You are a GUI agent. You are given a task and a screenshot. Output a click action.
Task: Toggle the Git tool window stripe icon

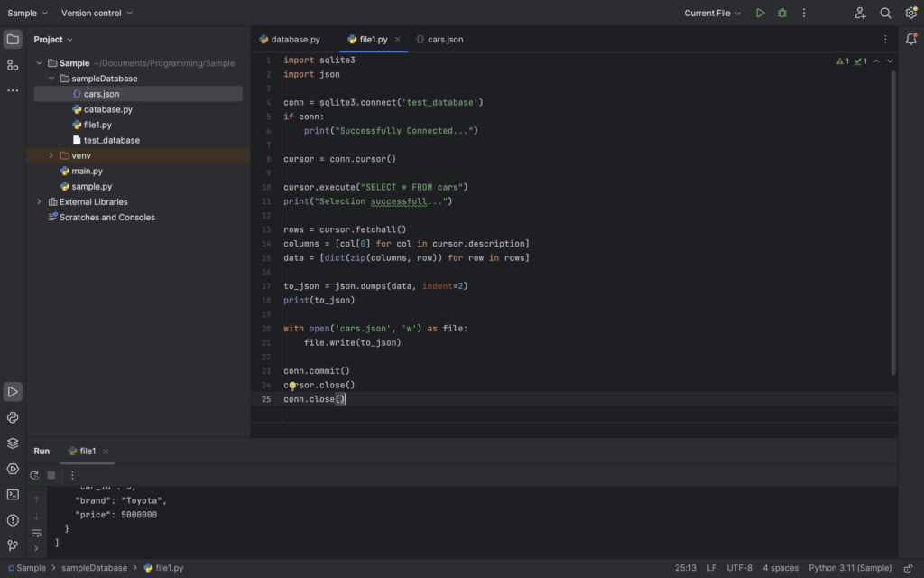click(x=12, y=545)
